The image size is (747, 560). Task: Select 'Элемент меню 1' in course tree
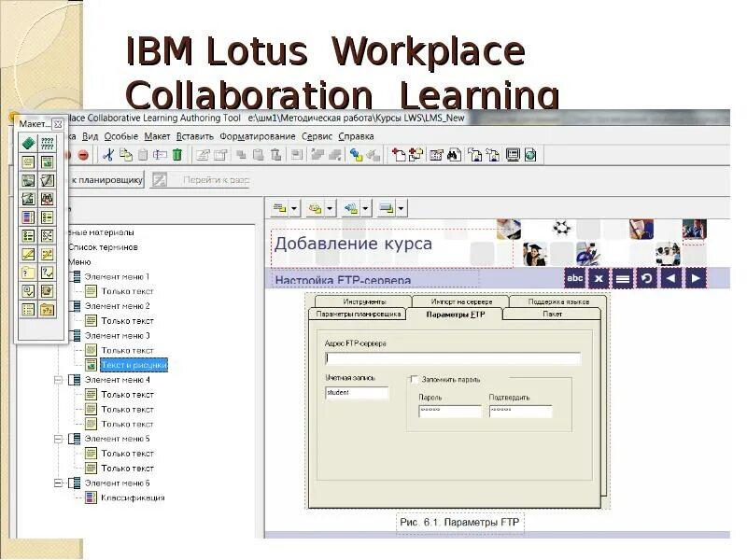coord(117,276)
